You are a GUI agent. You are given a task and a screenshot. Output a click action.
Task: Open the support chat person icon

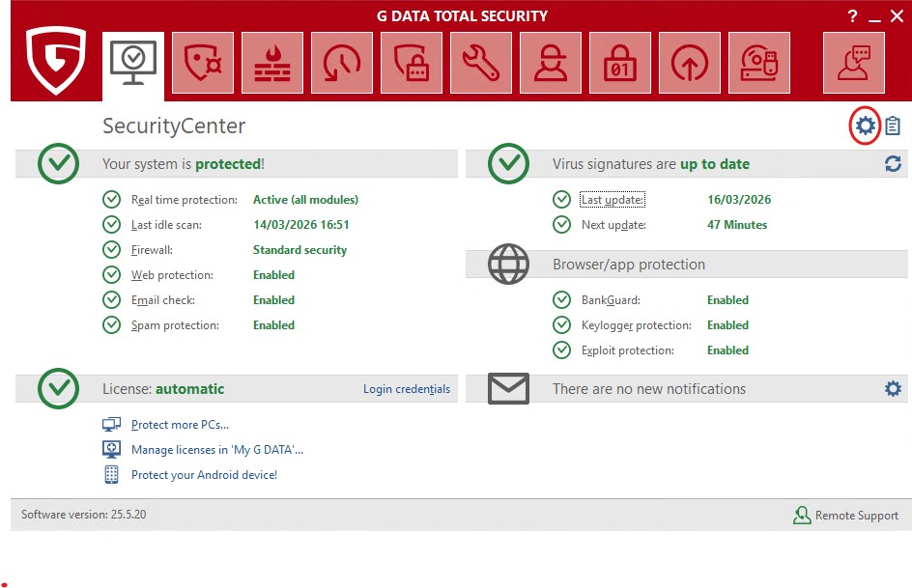pos(854,63)
